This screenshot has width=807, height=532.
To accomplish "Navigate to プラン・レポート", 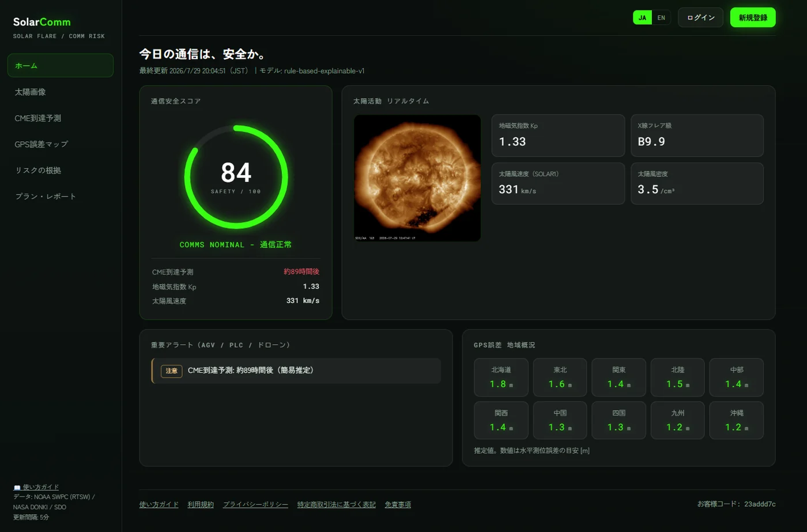I will coord(61,197).
